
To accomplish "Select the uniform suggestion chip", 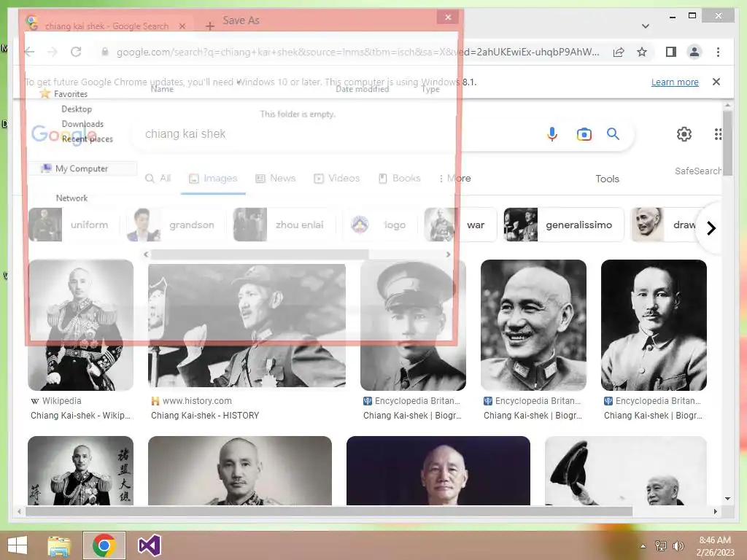I will (x=74, y=225).
